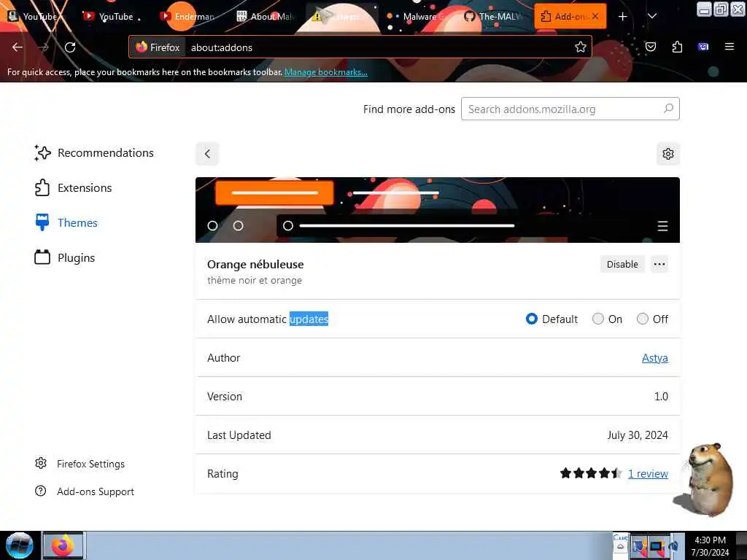The image size is (747, 560).
Task: Click Extensions puzzle icon in sidebar
Action: tap(42, 187)
